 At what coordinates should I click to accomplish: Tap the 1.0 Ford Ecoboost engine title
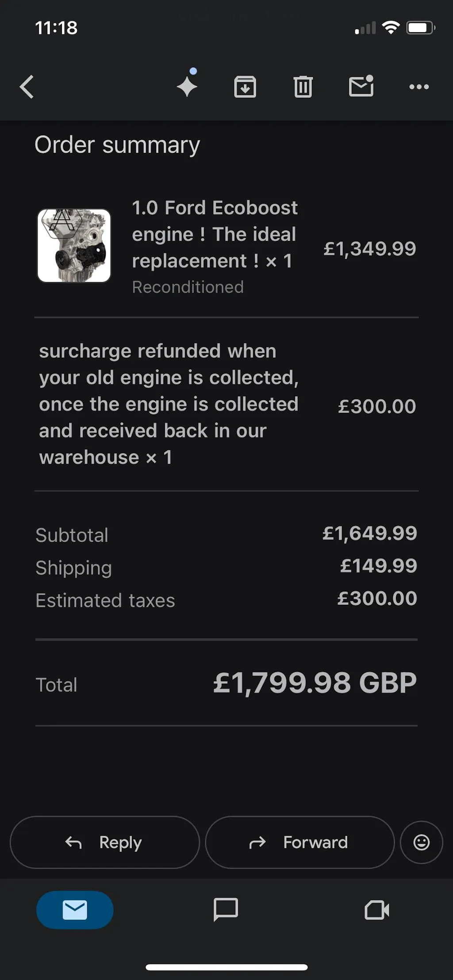coord(215,234)
